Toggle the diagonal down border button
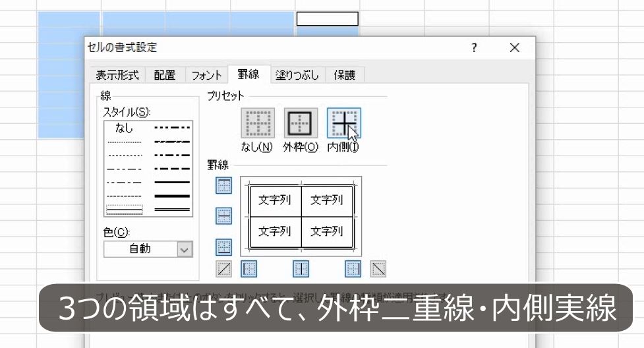This screenshot has height=348, width=644. tap(378, 269)
